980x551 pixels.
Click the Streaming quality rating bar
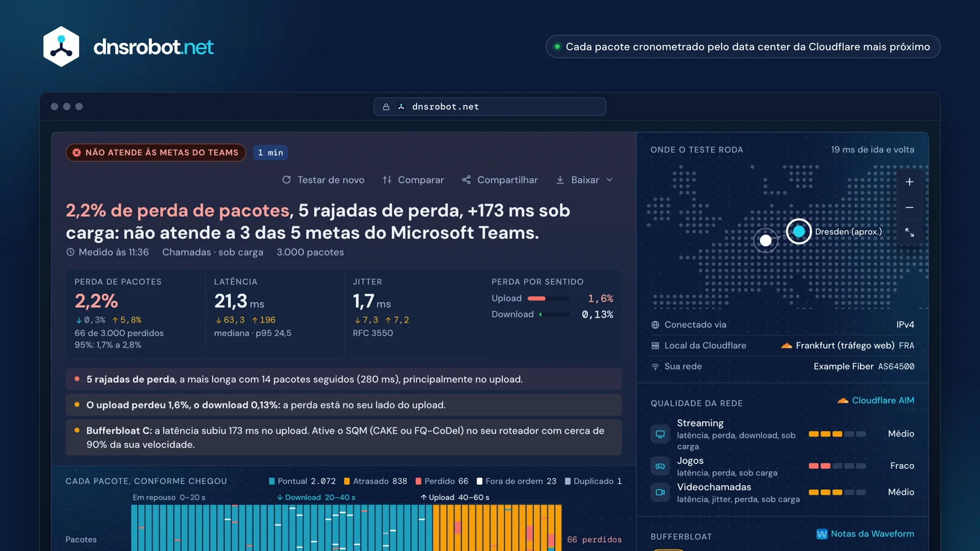click(x=837, y=434)
